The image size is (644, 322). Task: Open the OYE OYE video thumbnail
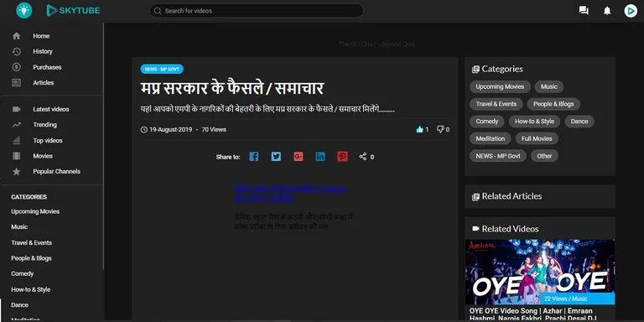click(540, 272)
